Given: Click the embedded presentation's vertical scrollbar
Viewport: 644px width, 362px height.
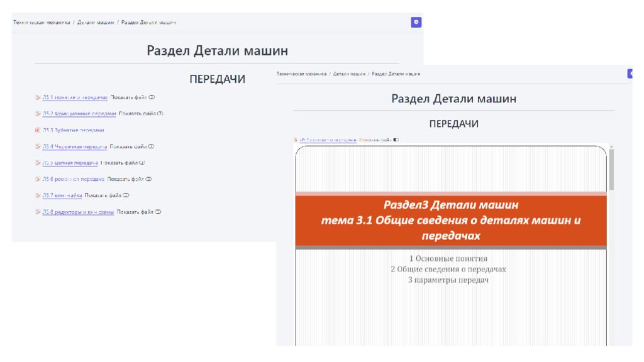Looking at the screenshot, I should [611, 171].
